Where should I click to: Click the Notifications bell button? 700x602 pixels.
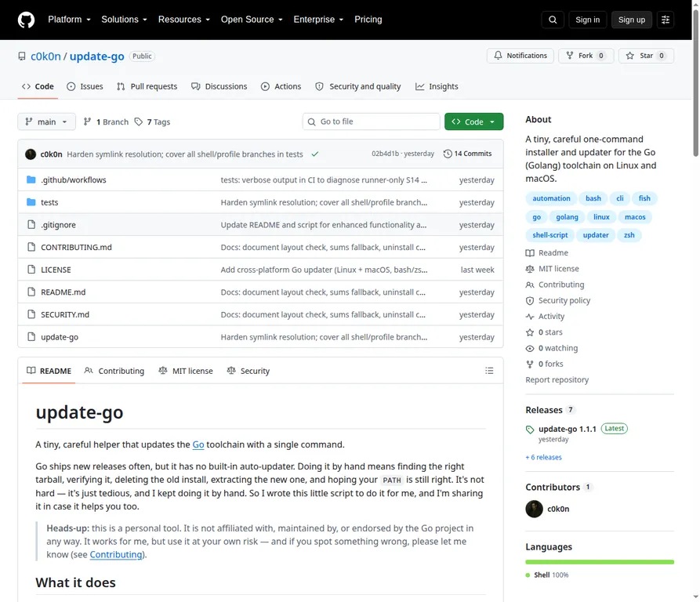[520, 56]
